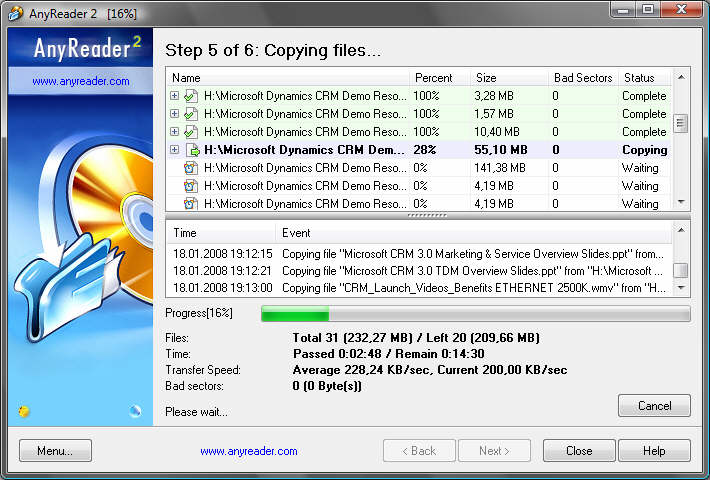Expand the first completed file row (3,28 MB)

(174, 96)
